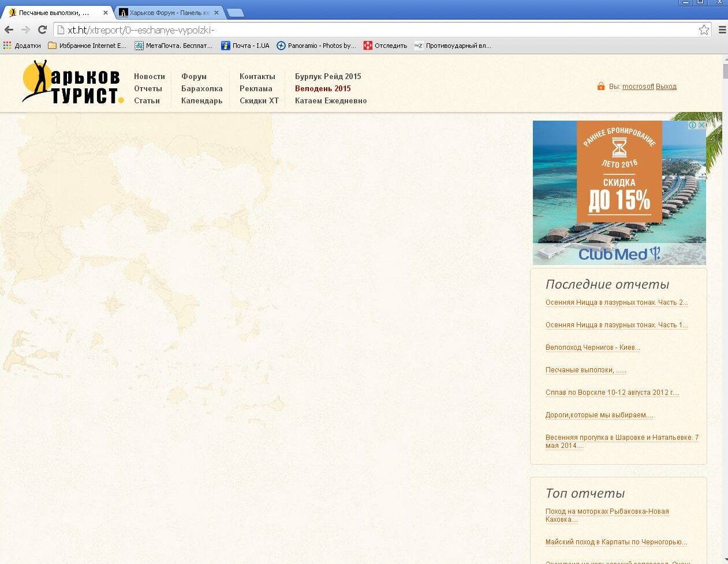
Task: Click the browser Back arrow button
Action: (9, 30)
